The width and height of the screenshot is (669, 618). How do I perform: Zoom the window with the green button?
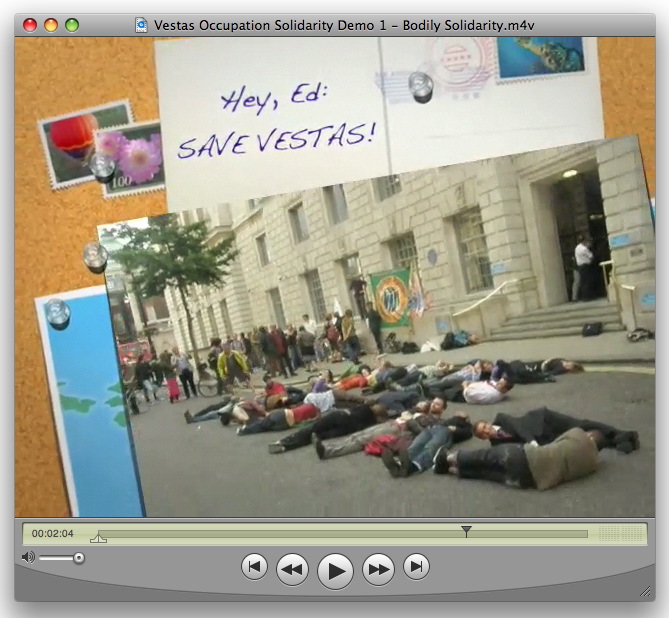[x=72, y=25]
